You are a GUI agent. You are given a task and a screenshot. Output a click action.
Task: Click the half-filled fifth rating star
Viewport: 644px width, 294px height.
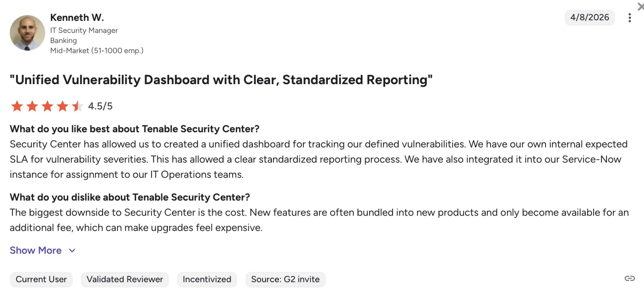tap(77, 106)
